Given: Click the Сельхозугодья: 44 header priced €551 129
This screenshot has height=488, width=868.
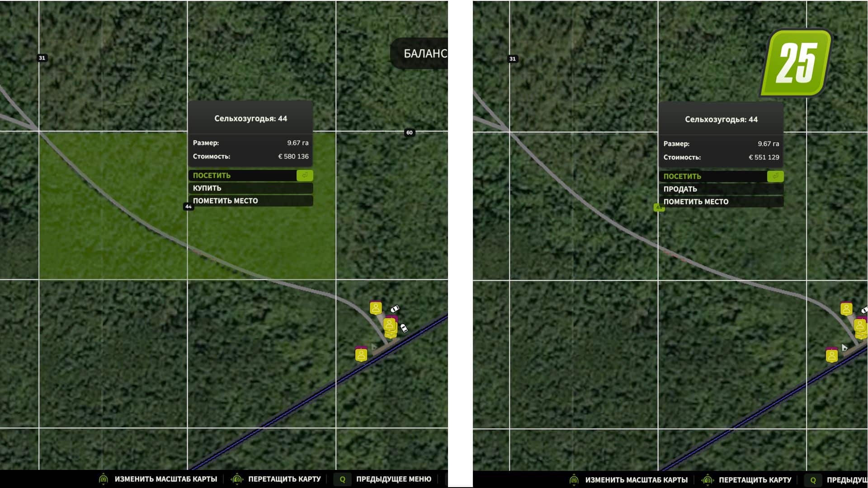Looking at the screenshot, I should 721,119.
